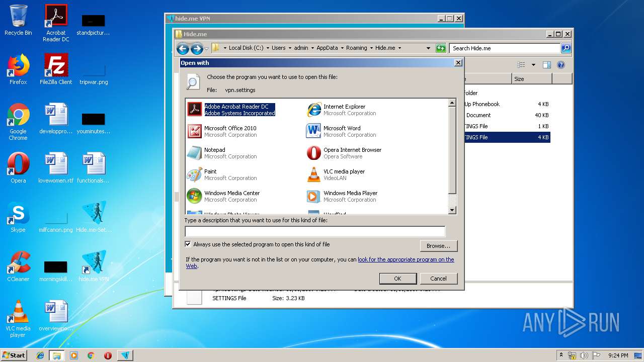Expand Local Disk (C:) breadcrumb dropdown
The height and width of the screenshot is (362, 644).
pyautogui.click(x=268, y=48)
